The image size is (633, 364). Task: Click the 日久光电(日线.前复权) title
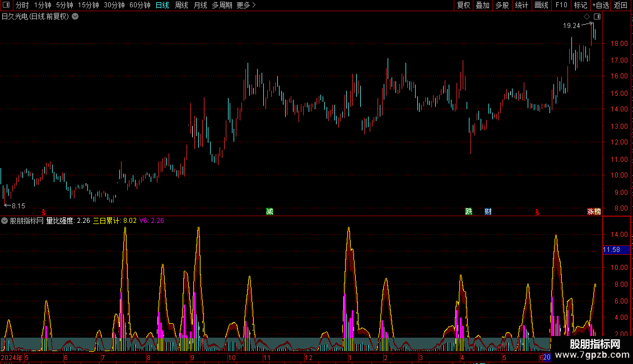(x=35, y=17)
